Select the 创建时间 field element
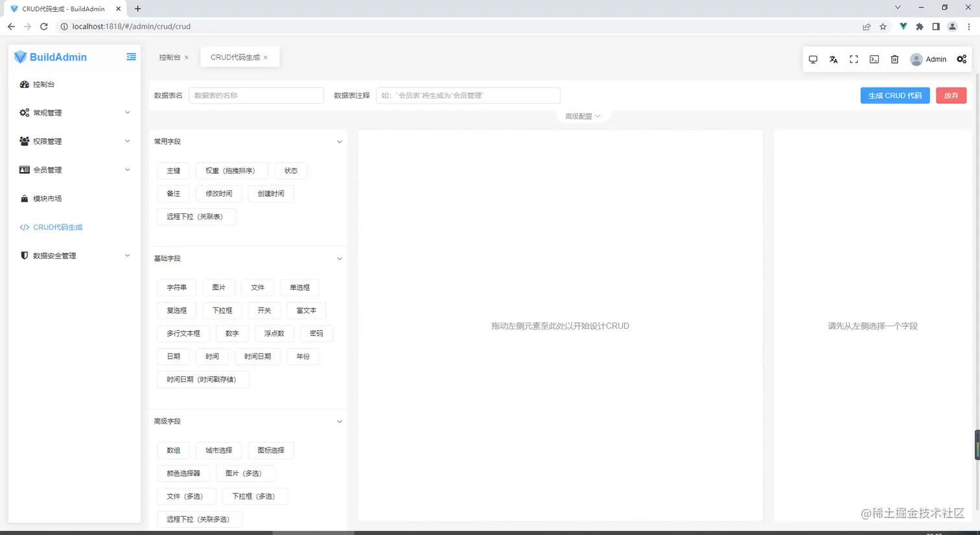Screen dimensions: 980x535 271,194
